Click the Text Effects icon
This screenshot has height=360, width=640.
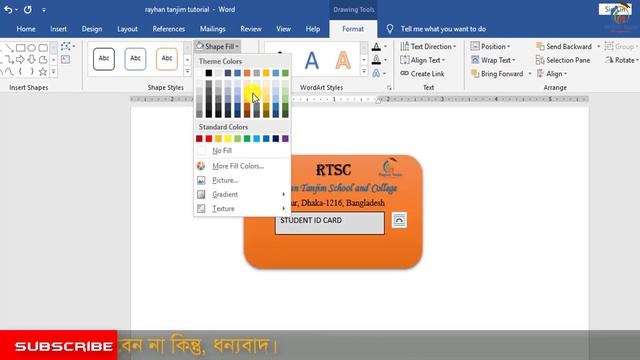pyautogui.click(x=376, y=73)
